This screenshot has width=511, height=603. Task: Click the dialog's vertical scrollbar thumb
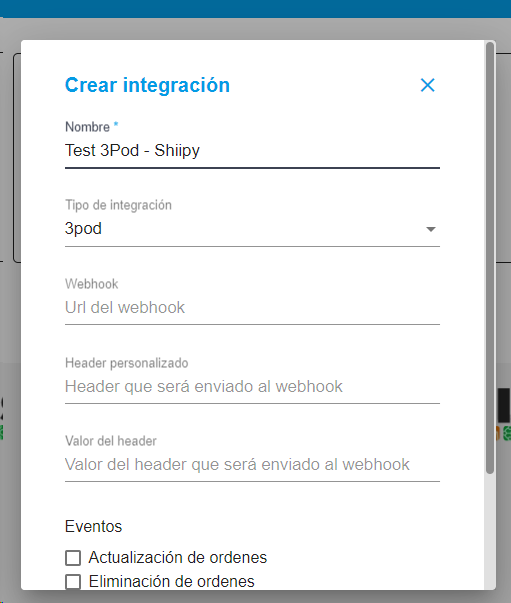click(x=489, y=258)
